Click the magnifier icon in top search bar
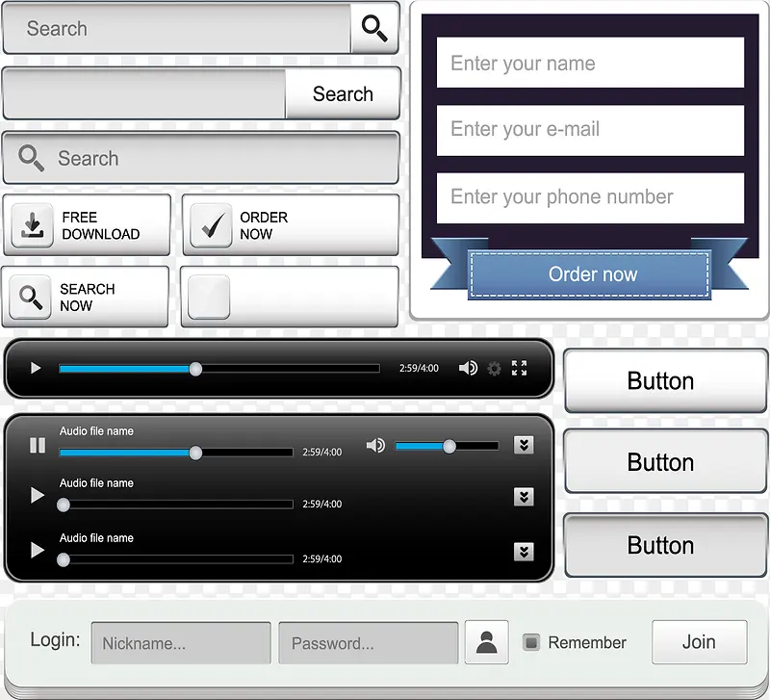The image size is (770, 700). pyautogui.click(x=374, y=29)
